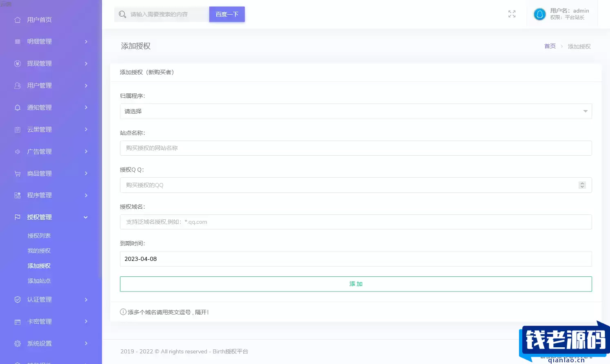Click the 百度一下 search button
The image size is (610, 364).
click(227, 14)
